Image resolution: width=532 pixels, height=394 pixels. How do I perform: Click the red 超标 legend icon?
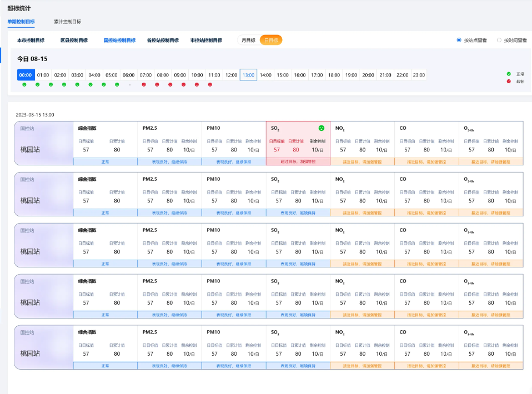pos(509,81)
